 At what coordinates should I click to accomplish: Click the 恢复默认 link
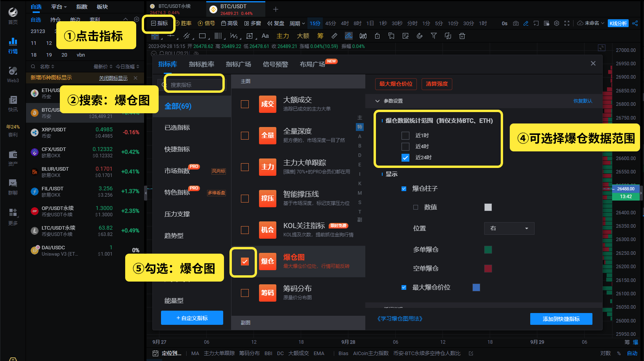[x=583, y=101]
